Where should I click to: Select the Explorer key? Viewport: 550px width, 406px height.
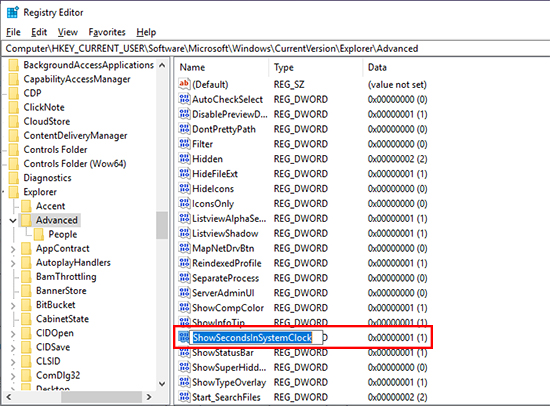click(40, 192)
